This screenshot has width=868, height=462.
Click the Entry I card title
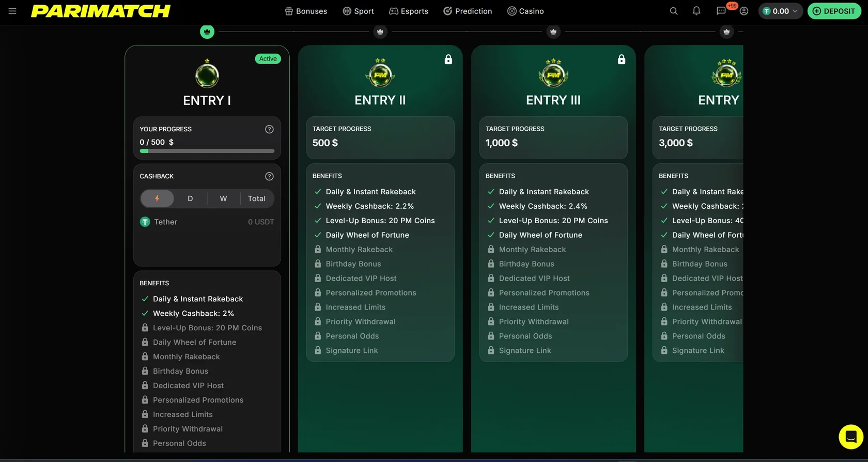tap(207, 100)
